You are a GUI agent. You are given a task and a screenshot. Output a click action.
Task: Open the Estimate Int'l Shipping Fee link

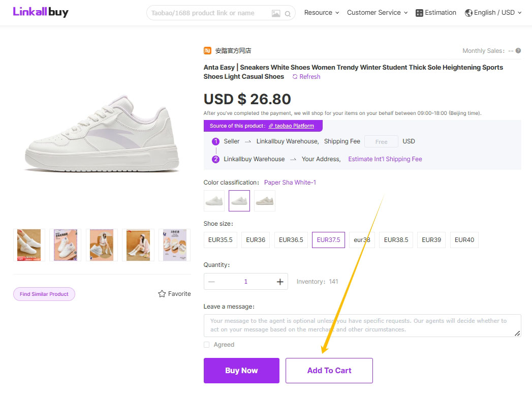(385, 159)
